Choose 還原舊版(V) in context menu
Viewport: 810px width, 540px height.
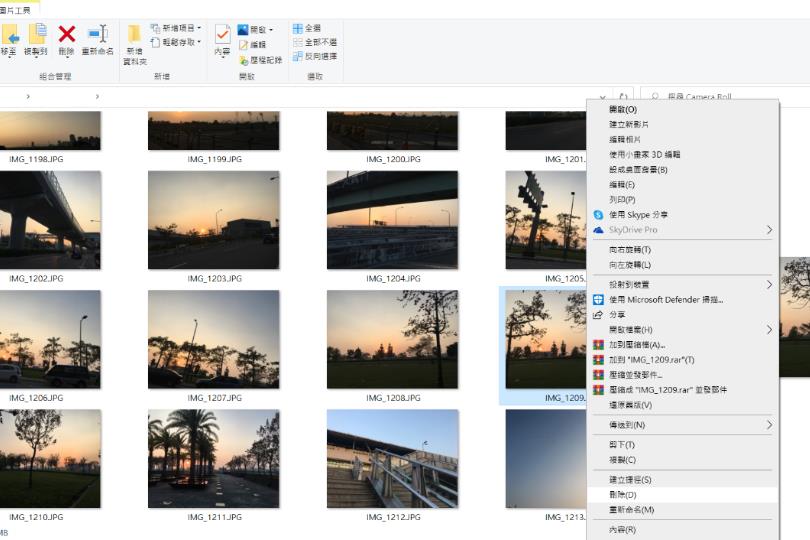pos(682,405)
